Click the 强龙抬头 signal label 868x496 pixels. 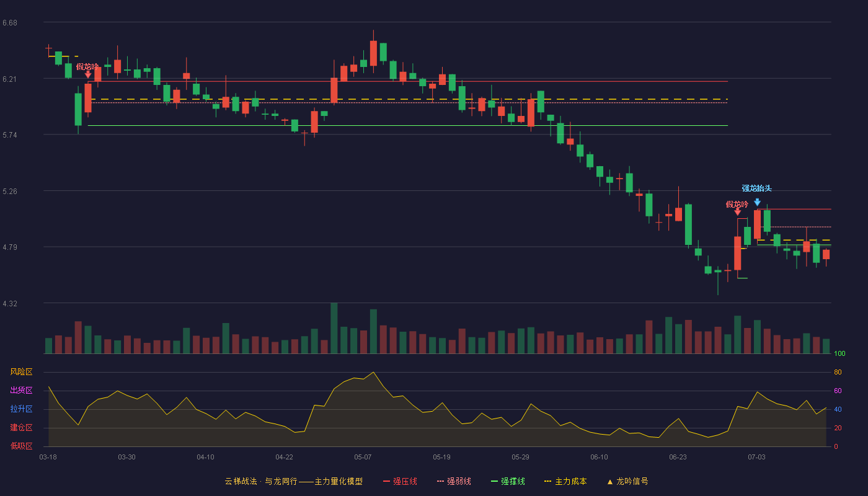coord(757,188)
